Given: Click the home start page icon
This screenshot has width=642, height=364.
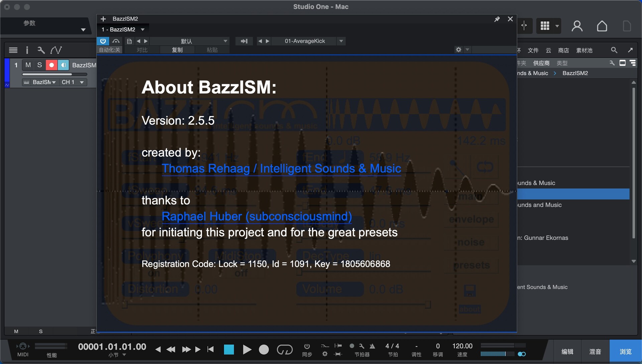Looking at the screenshot, I should point(602,26).
